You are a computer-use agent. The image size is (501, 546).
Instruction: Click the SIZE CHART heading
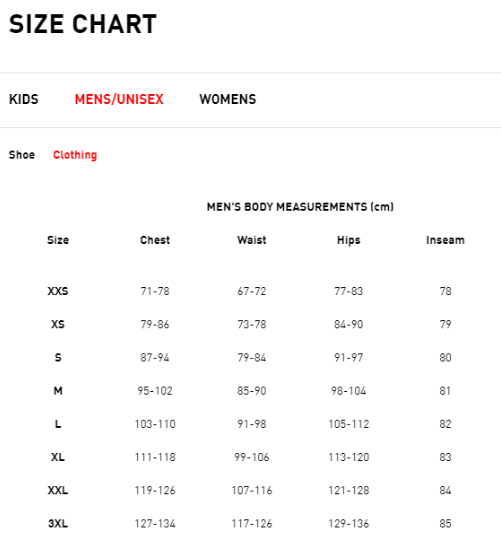pos(83,24)
